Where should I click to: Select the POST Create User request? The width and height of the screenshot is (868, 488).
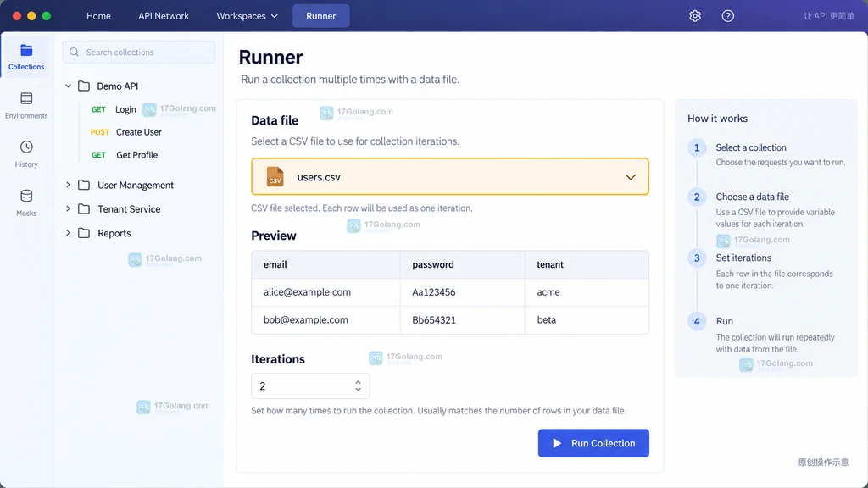pyautogui.click(x=126, y=132)
